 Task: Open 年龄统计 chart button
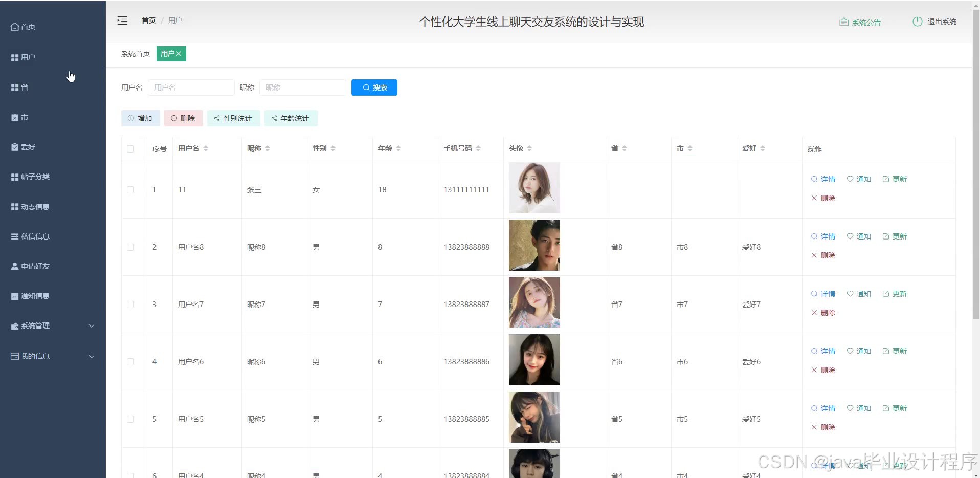click(291, 118)
